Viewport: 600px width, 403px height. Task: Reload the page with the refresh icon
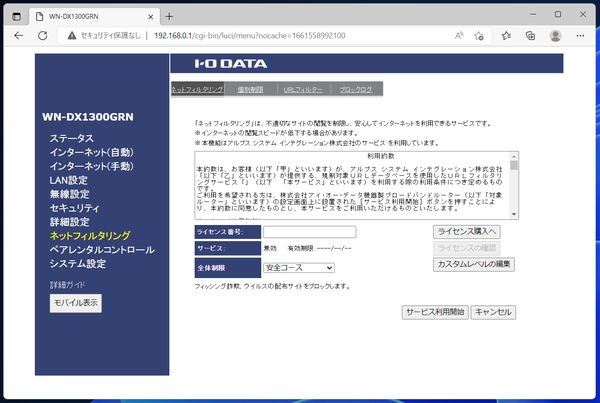coord(42,36)
